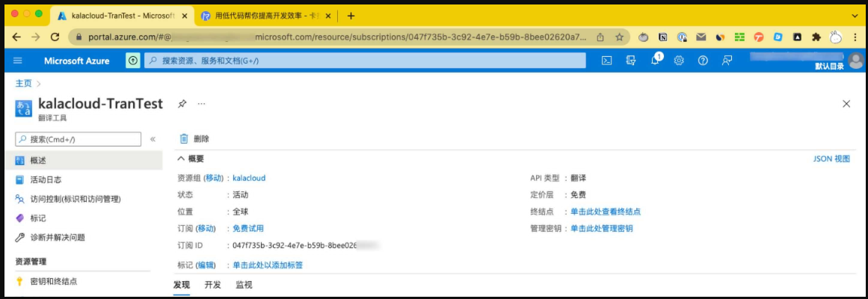Close the kalacloud-TranTest resource pane
Screen dimensions: 868x299
[846, 104]
